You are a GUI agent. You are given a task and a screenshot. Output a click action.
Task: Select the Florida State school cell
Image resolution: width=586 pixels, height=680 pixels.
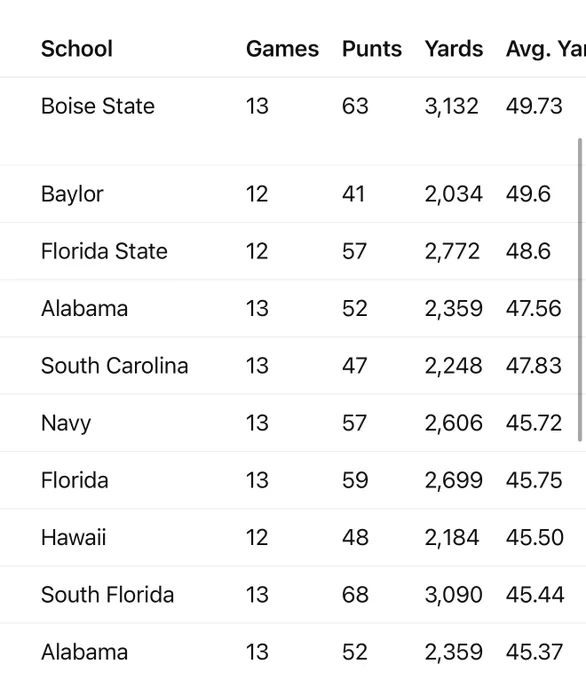pos(104,251)
